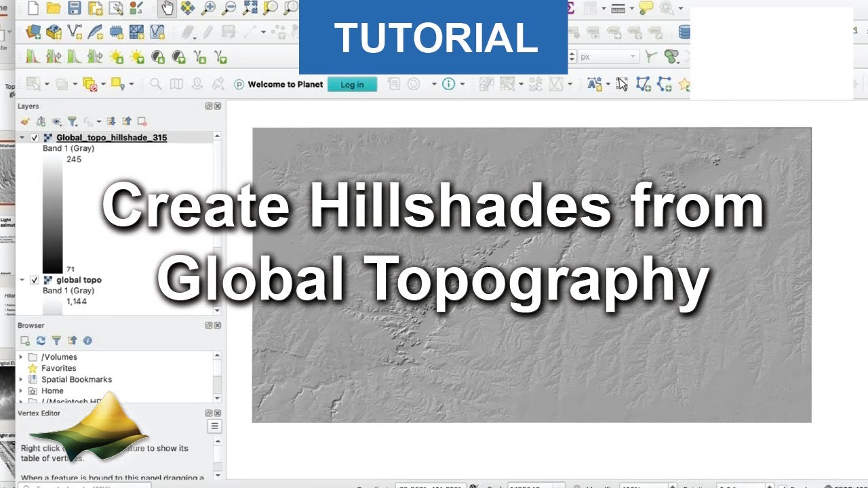Image resolution: width=868 pixels, height=488 pixels.
Task: Click the Map Tips speech bubble icon
Action: click(x=646, y=8)
